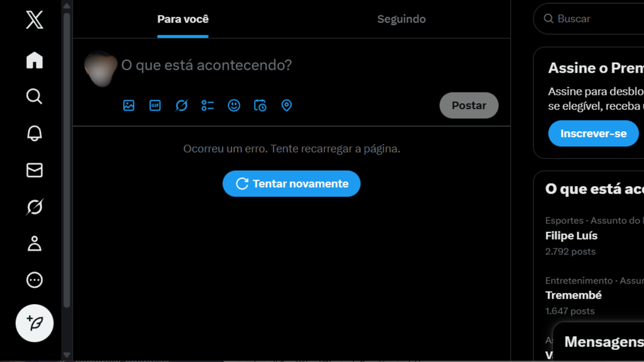This screenshot has width=644, height=362.
Task: Schedule the post with calendar icon
Action: click(x=260, y=106)
